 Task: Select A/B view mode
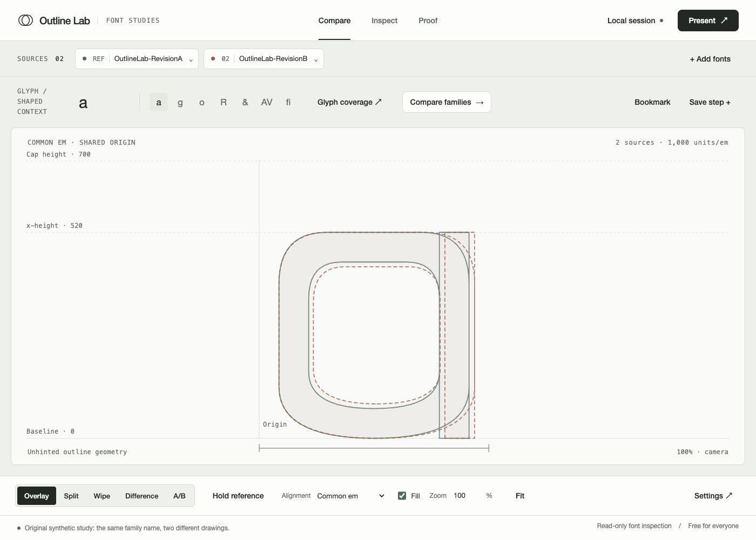tap(179, 496)
